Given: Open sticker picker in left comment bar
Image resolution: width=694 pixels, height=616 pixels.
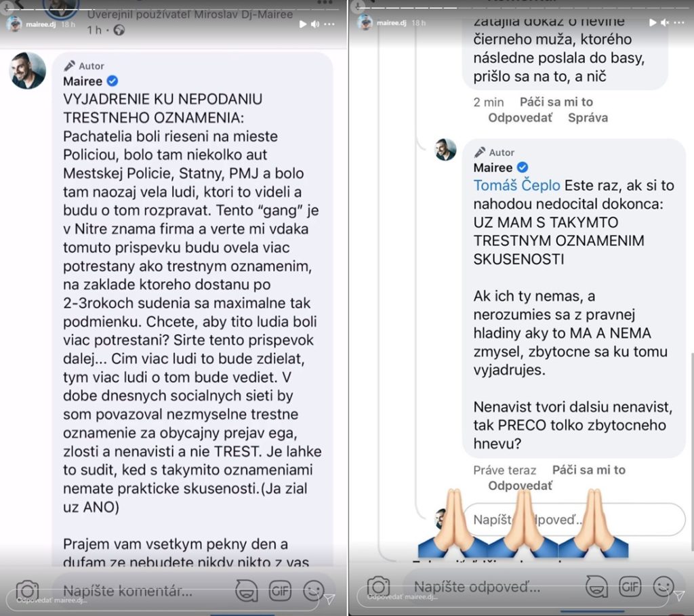Looking at the screenshot, I should click(x=246, y=590).
